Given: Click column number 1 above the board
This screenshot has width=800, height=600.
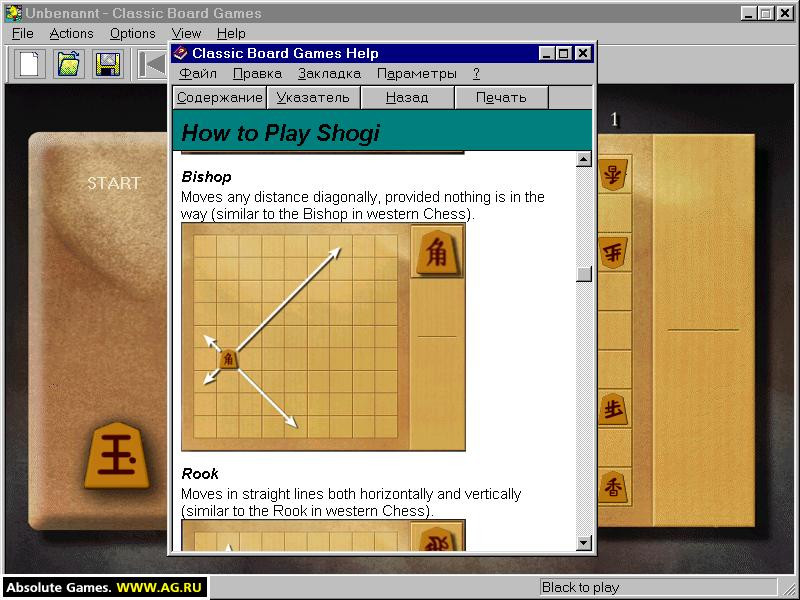Looking at the screenshot, I should [614, 119].
